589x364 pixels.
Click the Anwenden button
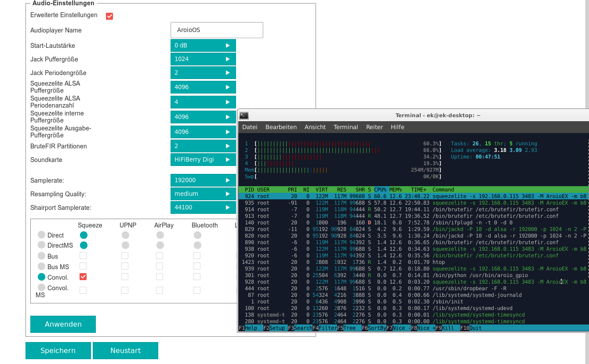point(63,324)
